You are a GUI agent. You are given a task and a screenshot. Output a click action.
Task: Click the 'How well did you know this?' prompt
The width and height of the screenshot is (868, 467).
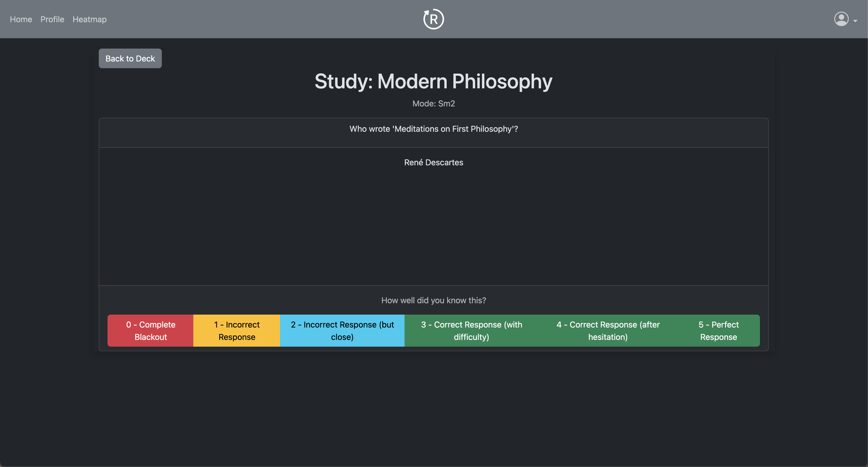(434, 300)
